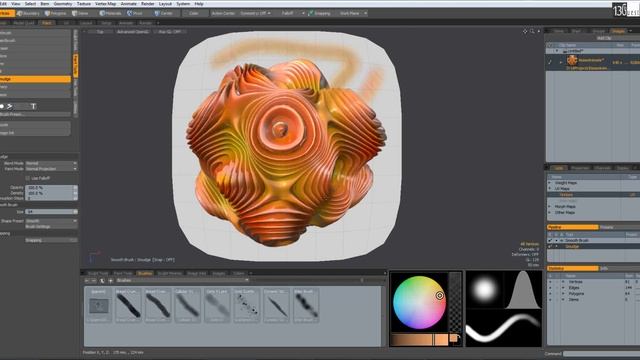The image size is (640, 360).
Task: Click the viewport move/pan crosshair icon
Action: tap(525, 31)
